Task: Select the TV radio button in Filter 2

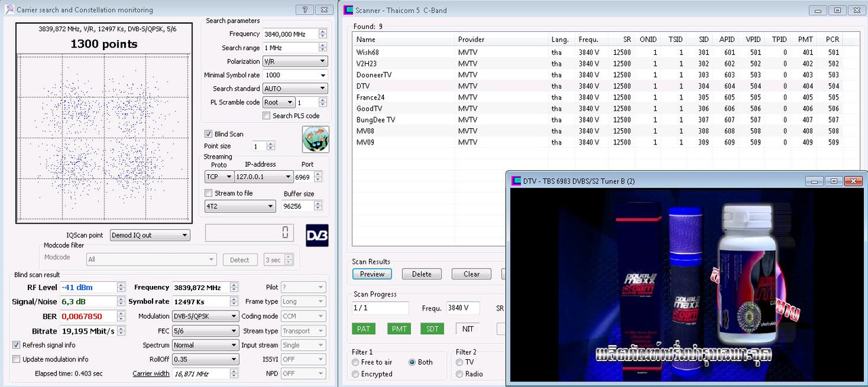Action: tap(460, 363)
